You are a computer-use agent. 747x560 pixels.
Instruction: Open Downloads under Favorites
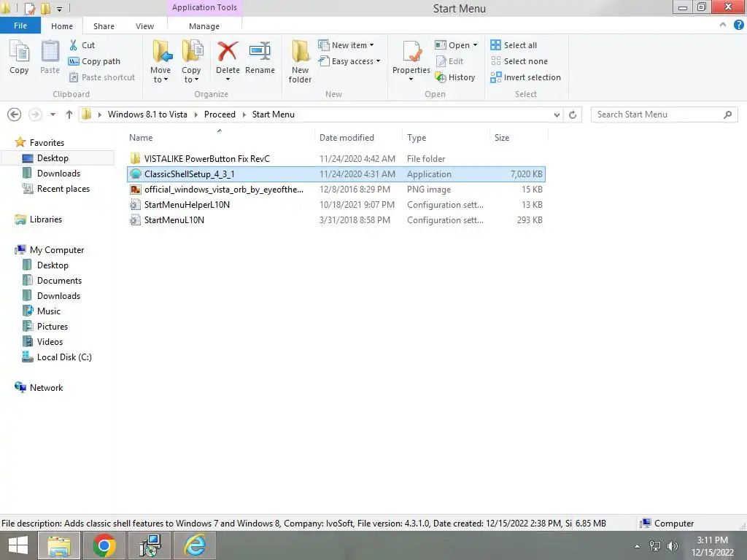pyautogui.click(x=58, y=174)
